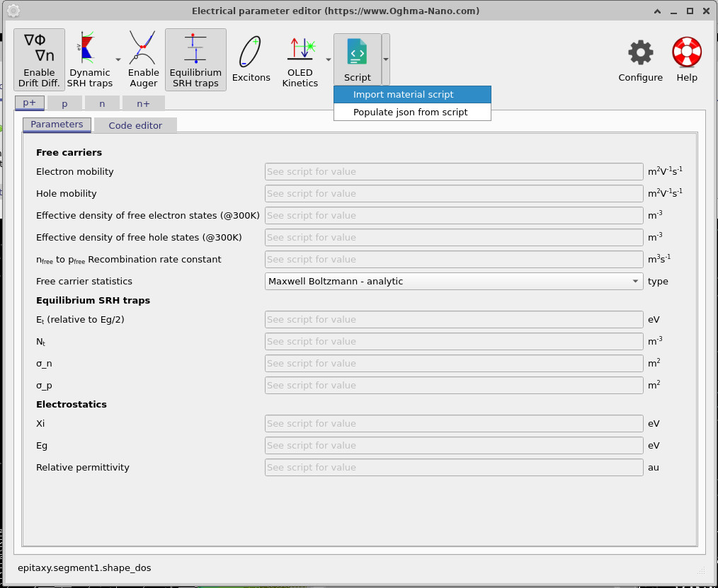The image size is (718, 588).
Task: Click the window gear icon in title bar
Action: (x=13, y=11)
